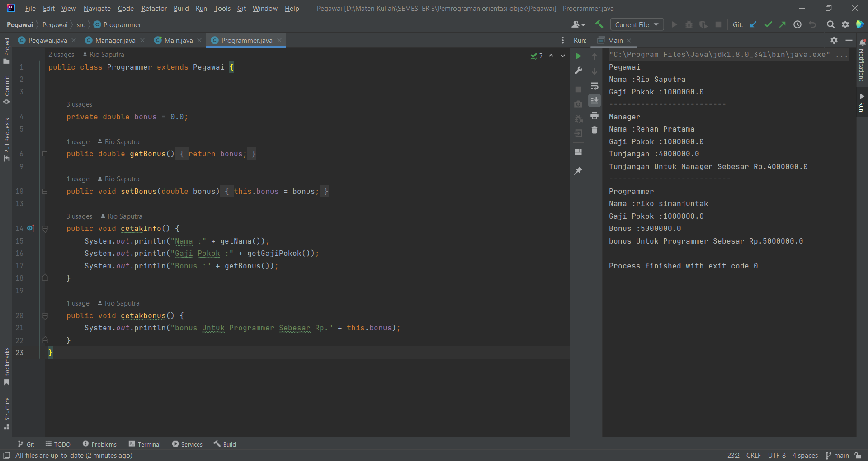
Task: Open the Terminal tool window
Action: coord(145,444)
